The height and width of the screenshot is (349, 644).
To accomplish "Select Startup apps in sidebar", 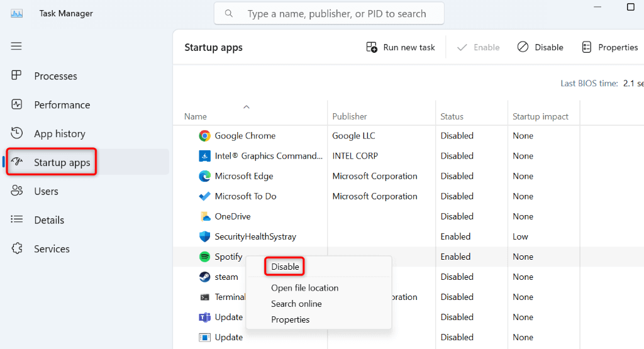I will tap(62, 163).
